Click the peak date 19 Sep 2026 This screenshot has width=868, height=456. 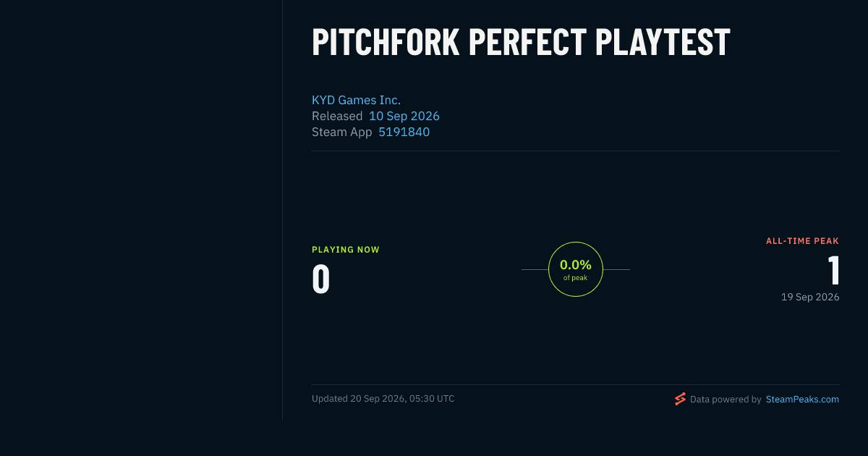(810, 297)
